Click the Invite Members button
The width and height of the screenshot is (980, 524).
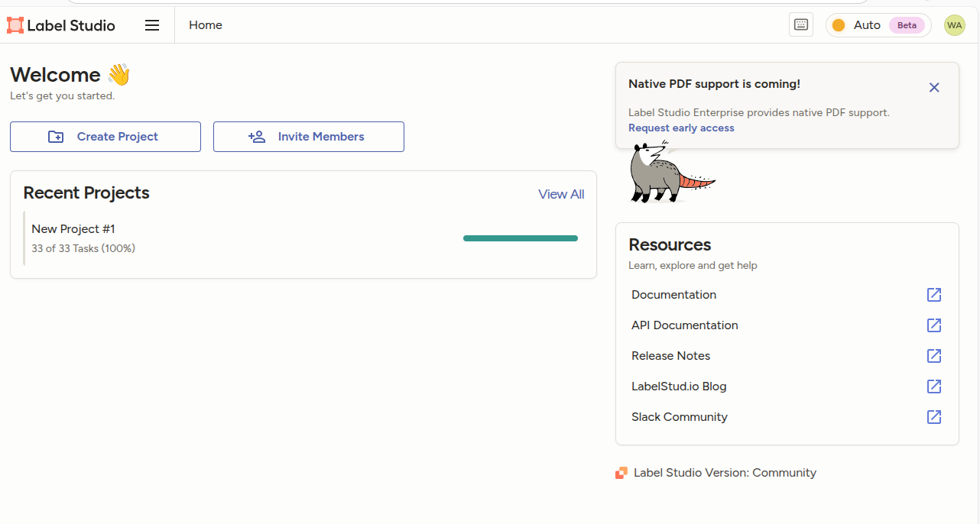pos(309,137)
